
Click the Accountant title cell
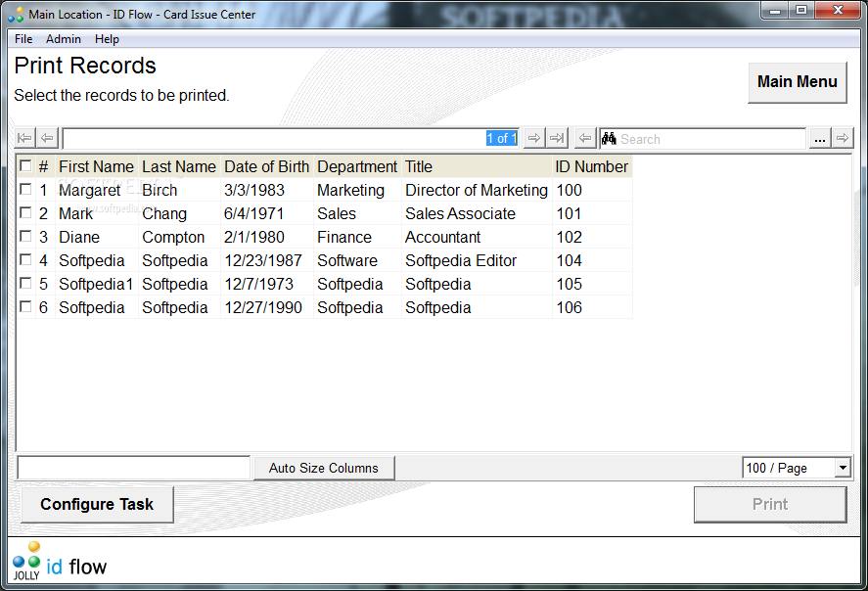point(476,237)
